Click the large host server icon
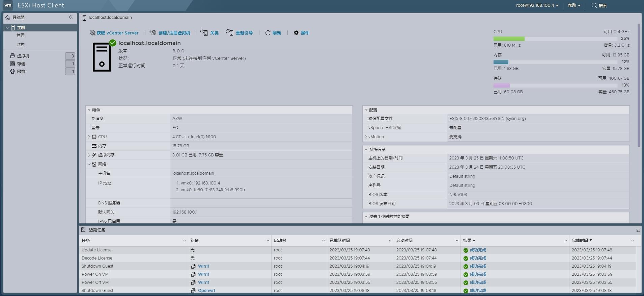644x296 pixels. point(102,57)
